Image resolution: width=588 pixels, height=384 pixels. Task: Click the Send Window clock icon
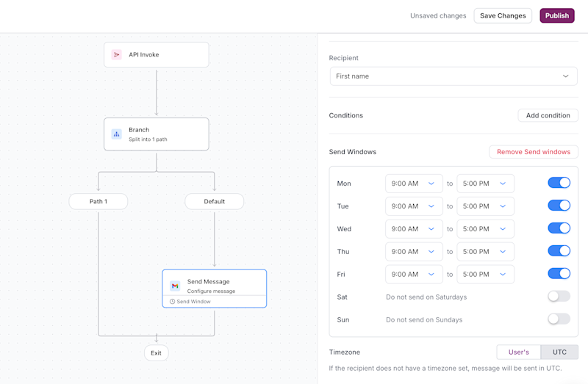tap(173, 302)
